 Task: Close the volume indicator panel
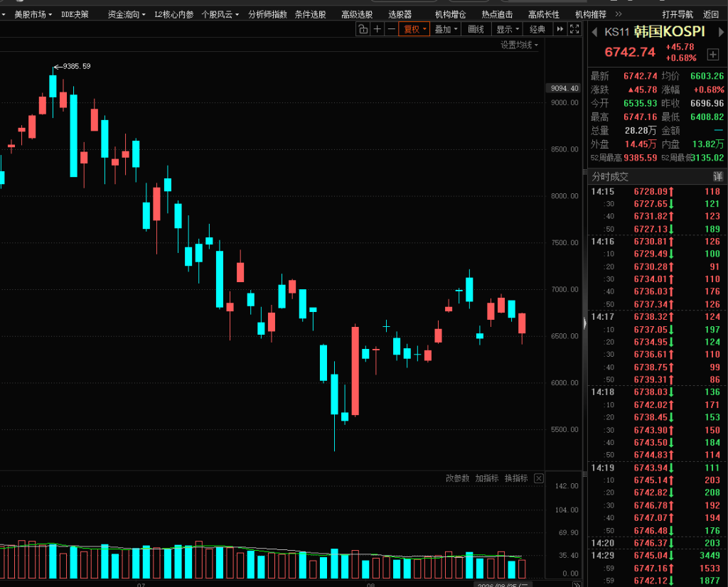pos(539,478)
